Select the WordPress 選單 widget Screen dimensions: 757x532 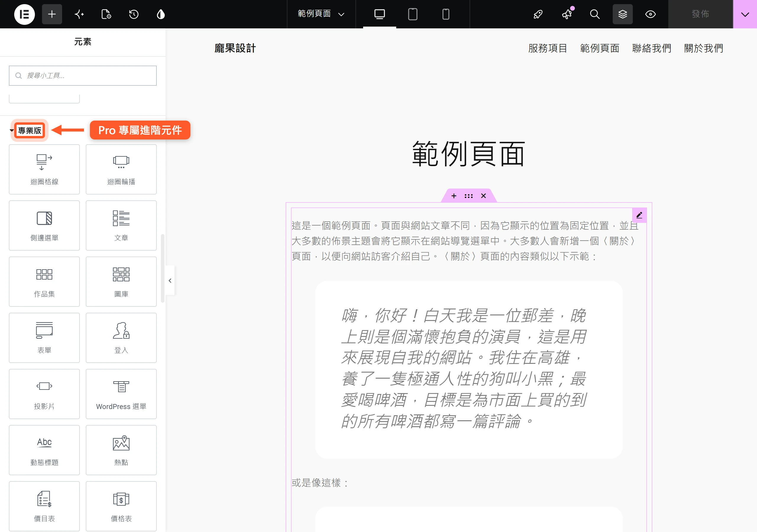coord(121,394)
